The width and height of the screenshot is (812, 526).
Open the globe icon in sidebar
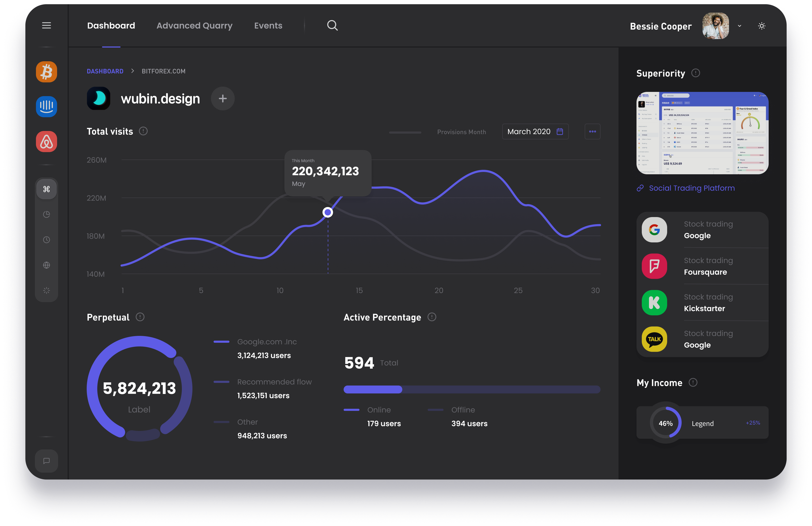tap(47, 265)
